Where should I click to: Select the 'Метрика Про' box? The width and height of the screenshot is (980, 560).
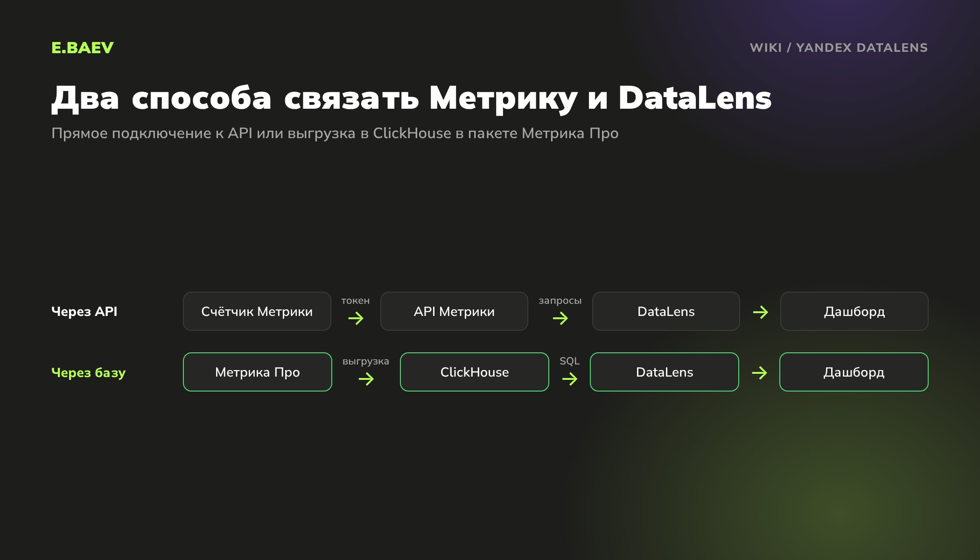pyautogui.click(x=258, y=372)
